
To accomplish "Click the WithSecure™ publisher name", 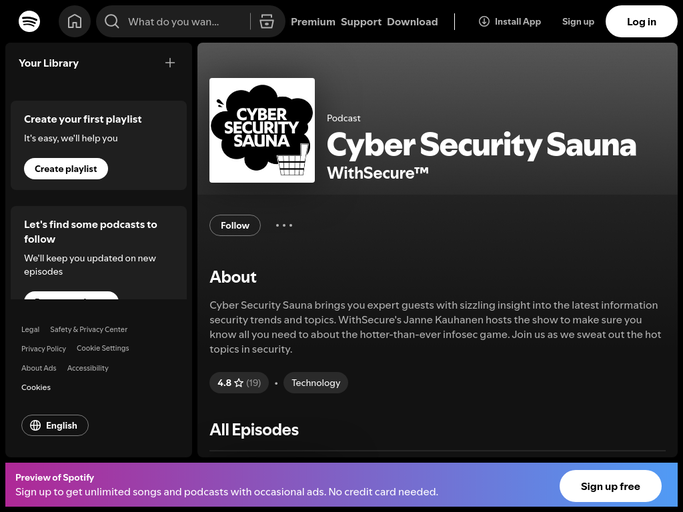I will click(x=378, y=173).
